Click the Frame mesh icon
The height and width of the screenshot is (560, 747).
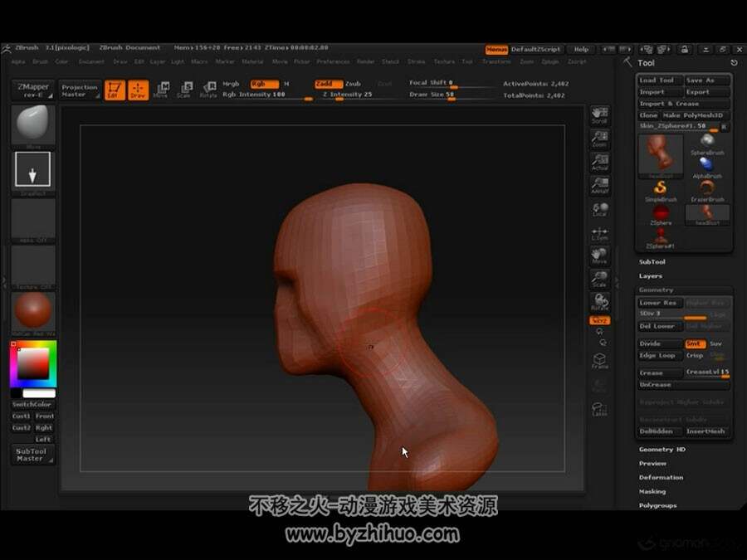tap(600, 361)
